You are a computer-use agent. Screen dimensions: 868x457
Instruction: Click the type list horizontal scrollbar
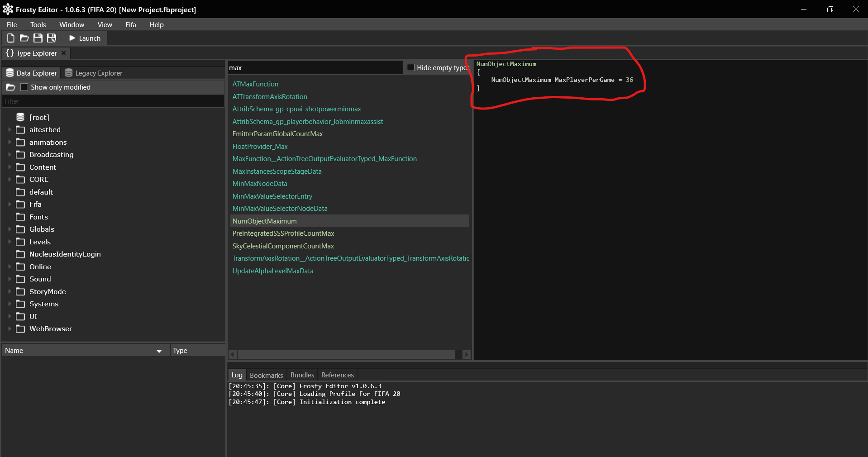pyautogui.click(x=346, y=354)
